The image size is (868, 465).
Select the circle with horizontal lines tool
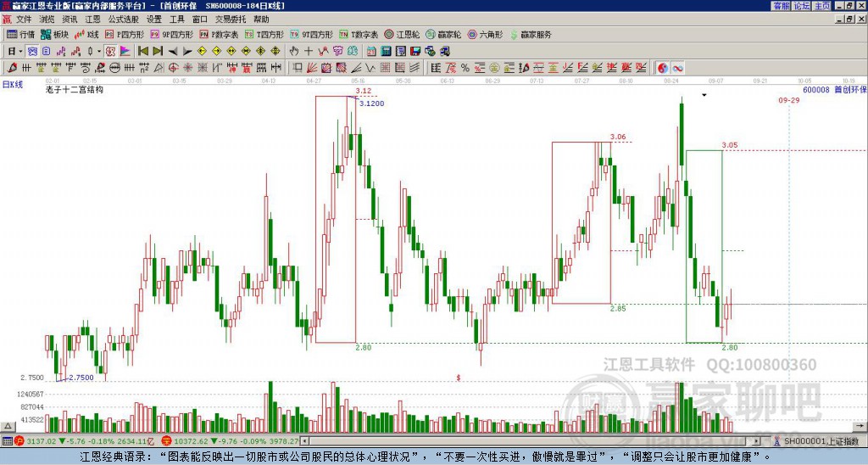point(114,68)
